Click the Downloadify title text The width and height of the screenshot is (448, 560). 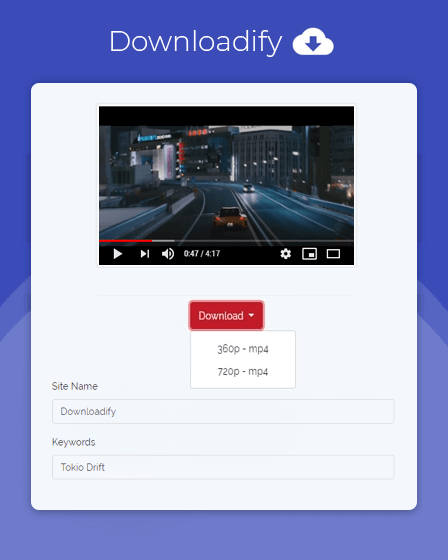[196, 42]
